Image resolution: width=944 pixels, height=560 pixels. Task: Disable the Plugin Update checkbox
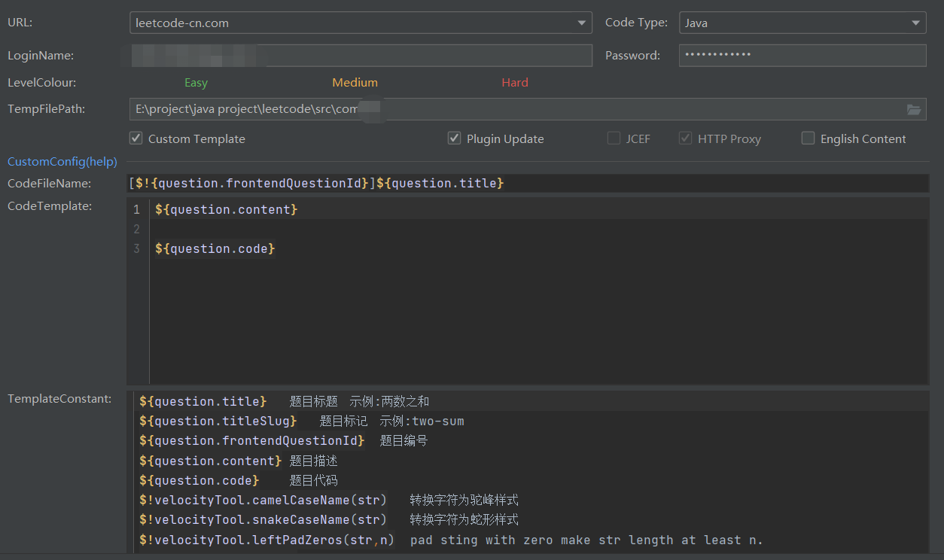(x=454, y=138)
